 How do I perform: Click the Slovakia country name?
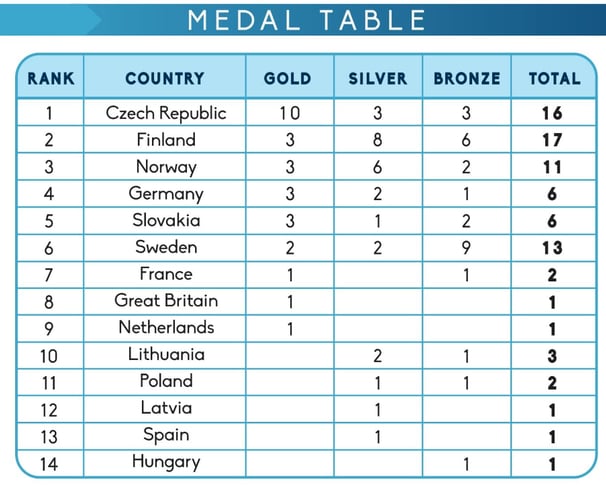166,220
